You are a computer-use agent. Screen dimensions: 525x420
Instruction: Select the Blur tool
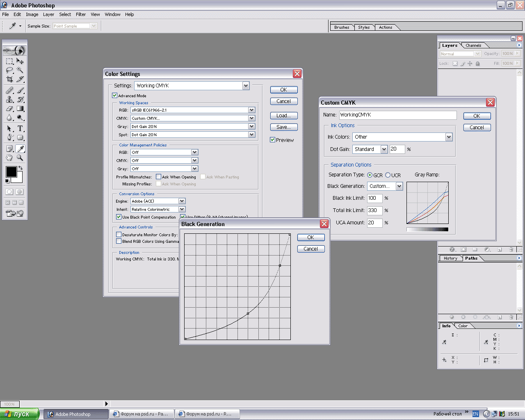point(9,118)
